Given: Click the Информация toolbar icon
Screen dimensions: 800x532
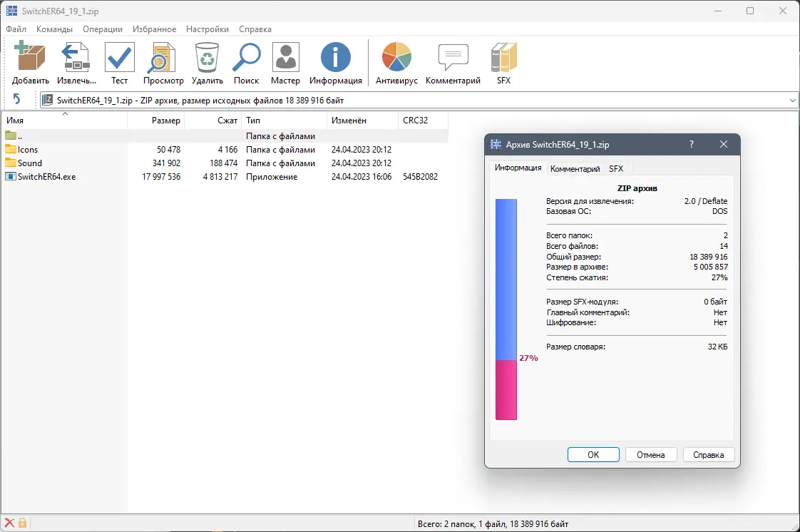Looking at the screenshot, I should tap(335, 56).
